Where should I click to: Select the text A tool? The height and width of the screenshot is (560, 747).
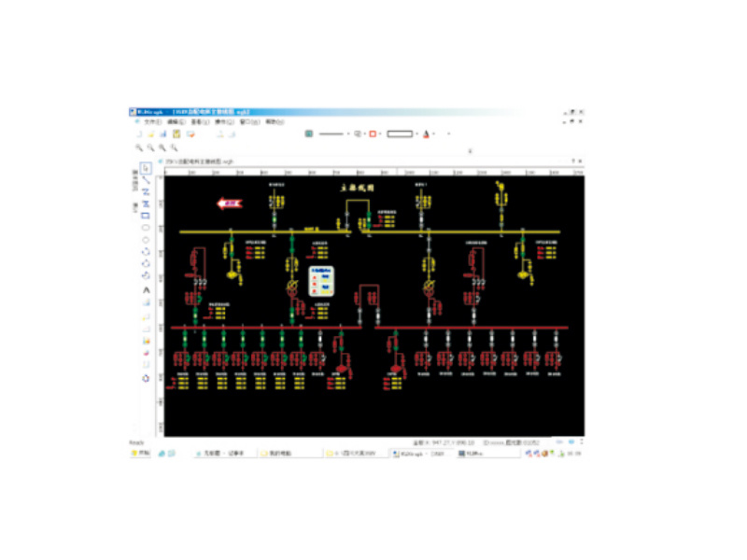coord(147,289)
